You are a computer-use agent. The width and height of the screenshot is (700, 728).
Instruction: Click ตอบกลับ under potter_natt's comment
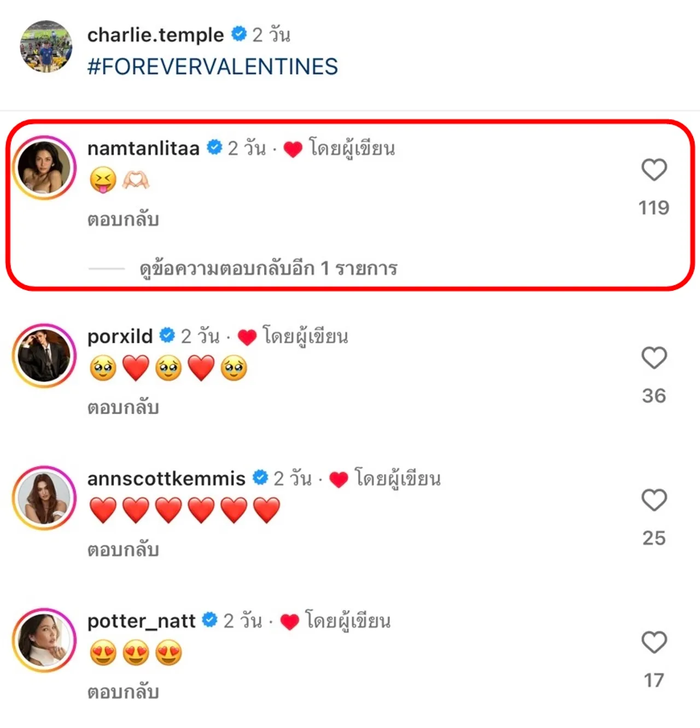click(124, 692)
